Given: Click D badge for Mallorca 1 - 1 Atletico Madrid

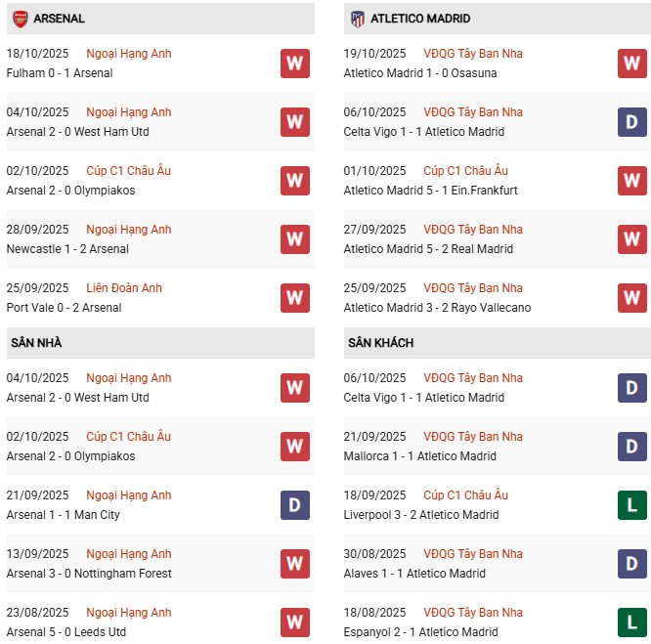Looking at the screenshot, I should click(632, 447).
